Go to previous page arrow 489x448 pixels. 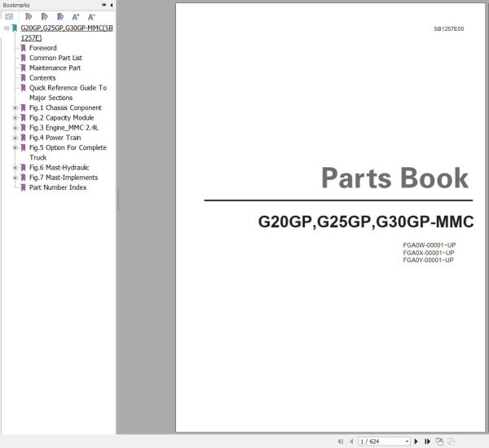point(351,441)
